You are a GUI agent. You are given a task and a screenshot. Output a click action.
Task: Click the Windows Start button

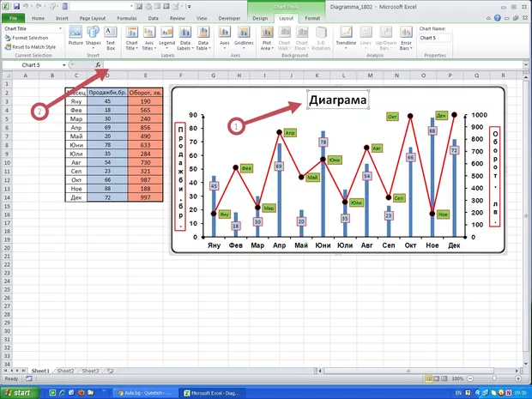tap(18, 391)
